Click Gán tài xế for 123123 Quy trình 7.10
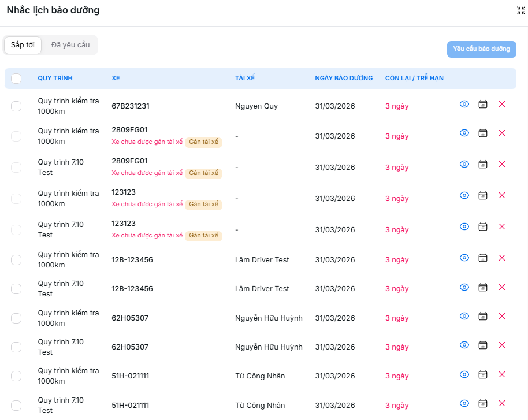 tap(203, 236)
